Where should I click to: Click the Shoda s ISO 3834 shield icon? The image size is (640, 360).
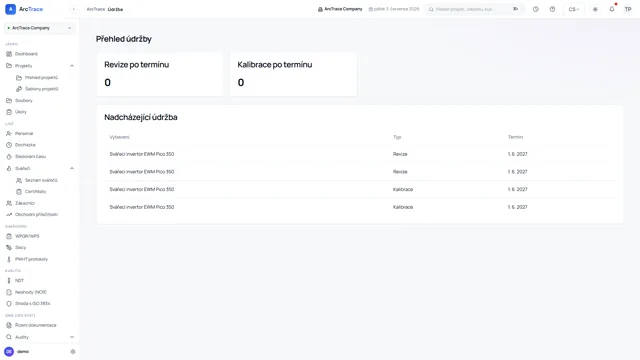(9, 304)
